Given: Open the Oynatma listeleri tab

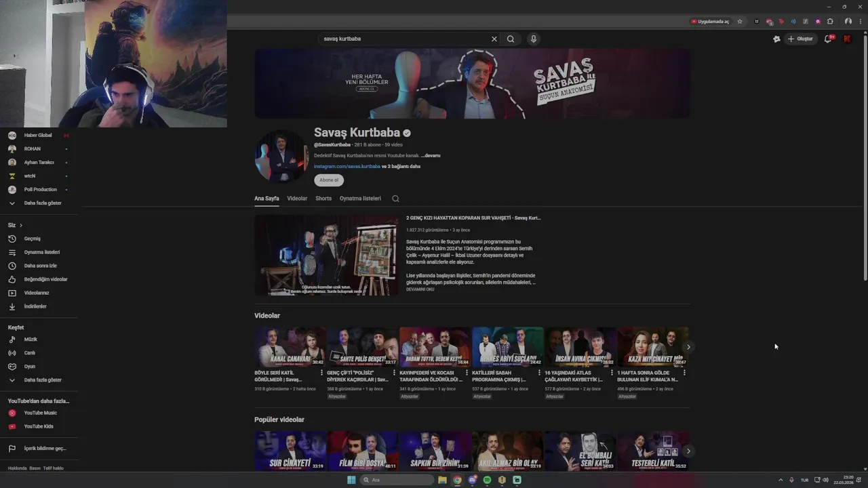Looking at the screenshot, I should point(360,199).
